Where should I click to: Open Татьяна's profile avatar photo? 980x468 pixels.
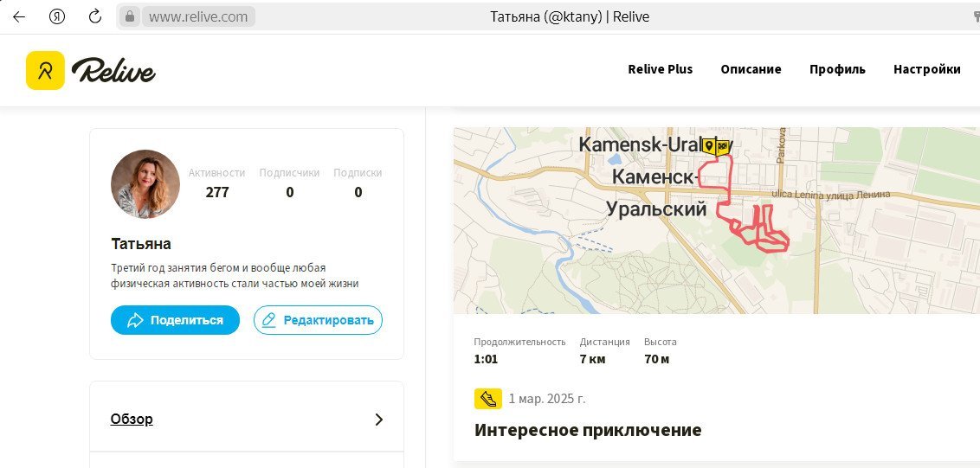point(145,183)
